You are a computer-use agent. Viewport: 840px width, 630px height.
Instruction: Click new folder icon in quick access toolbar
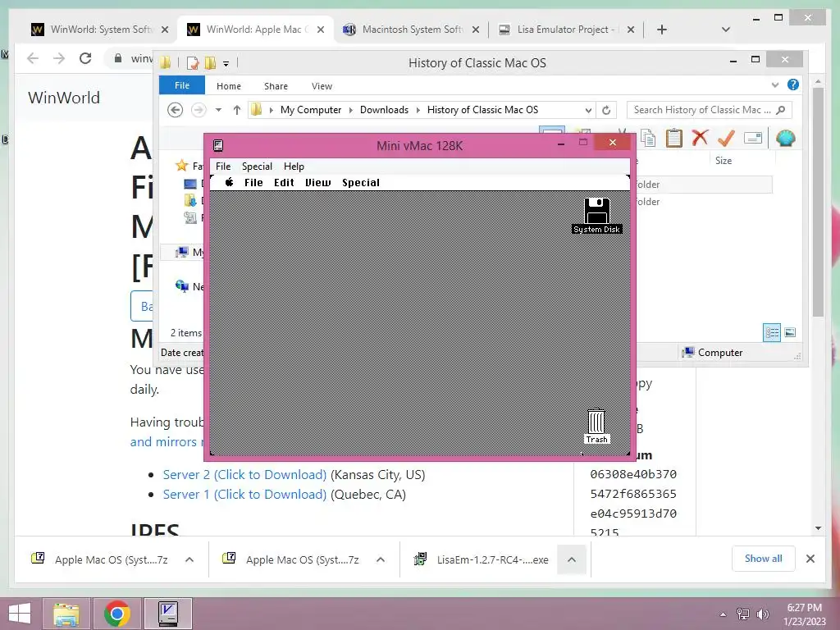(x=210, y=63)
